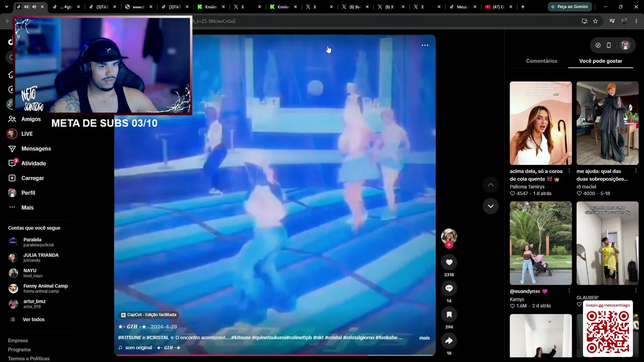Screen dimensions: 644x362
Task: Open the coins icon in the top-right pill
Action: [598, 45]
